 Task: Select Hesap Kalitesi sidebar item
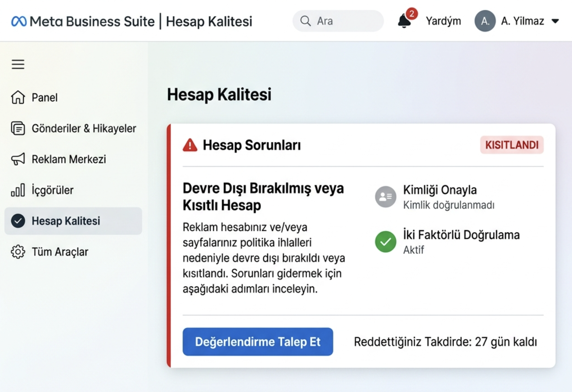click(73, 221)
